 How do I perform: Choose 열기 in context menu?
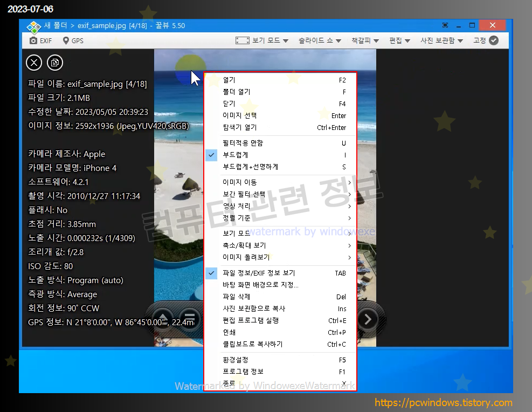[280, 80]
